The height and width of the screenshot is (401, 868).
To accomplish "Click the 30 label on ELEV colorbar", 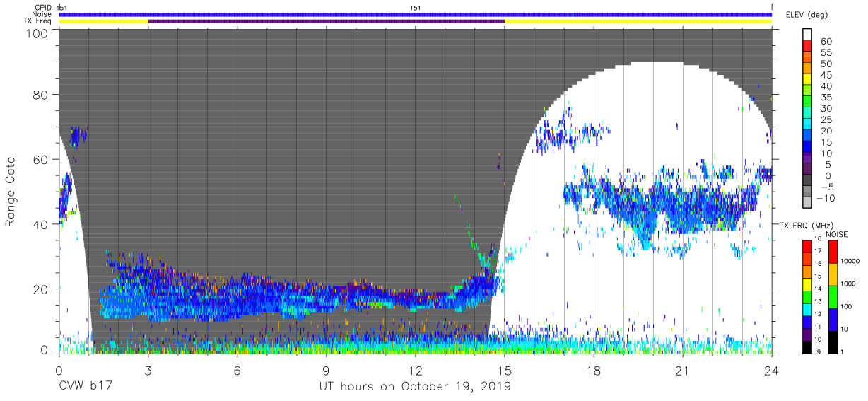I will point(825,109).
